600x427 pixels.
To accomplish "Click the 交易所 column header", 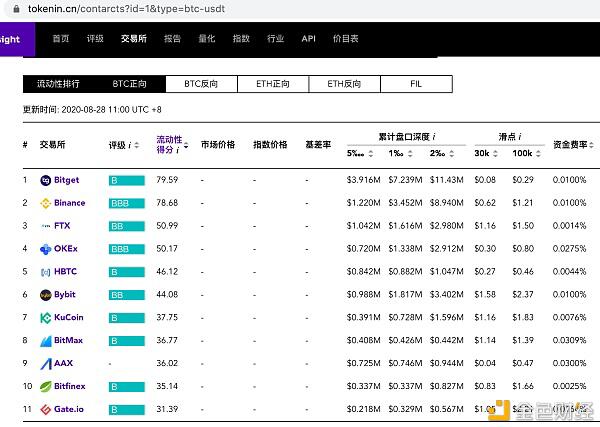I will (52, 145).
